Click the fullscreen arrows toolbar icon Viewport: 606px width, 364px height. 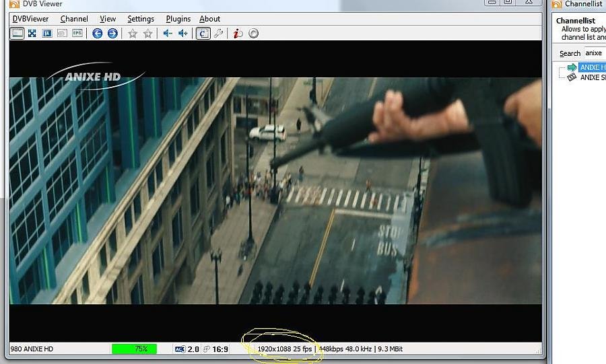(32, 33)
